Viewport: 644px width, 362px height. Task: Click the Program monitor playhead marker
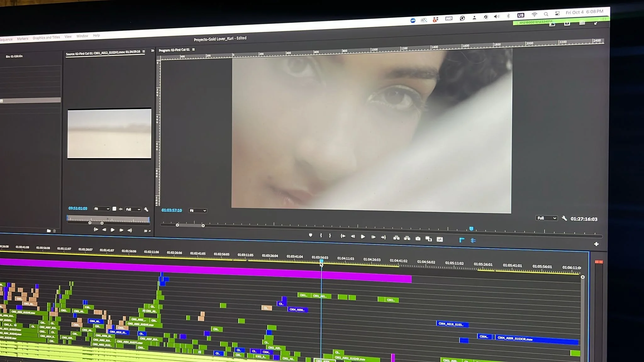[x=471, y=229]
